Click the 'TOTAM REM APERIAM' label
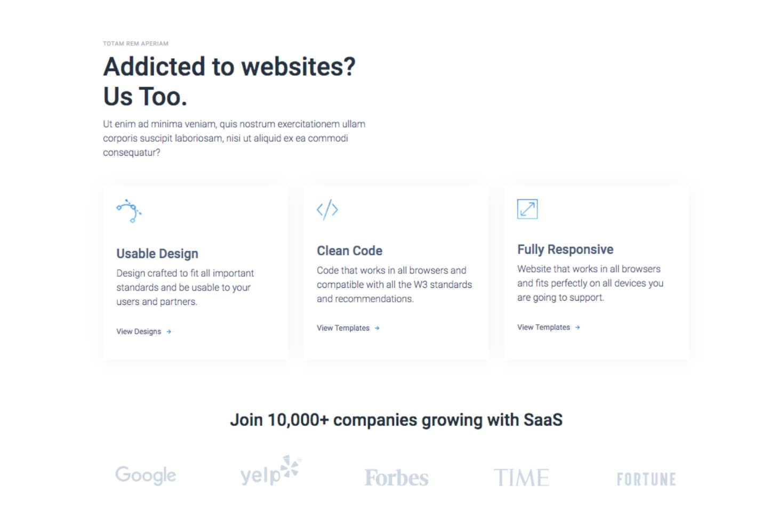Screen dimensions: 771x532 [135, 44]
